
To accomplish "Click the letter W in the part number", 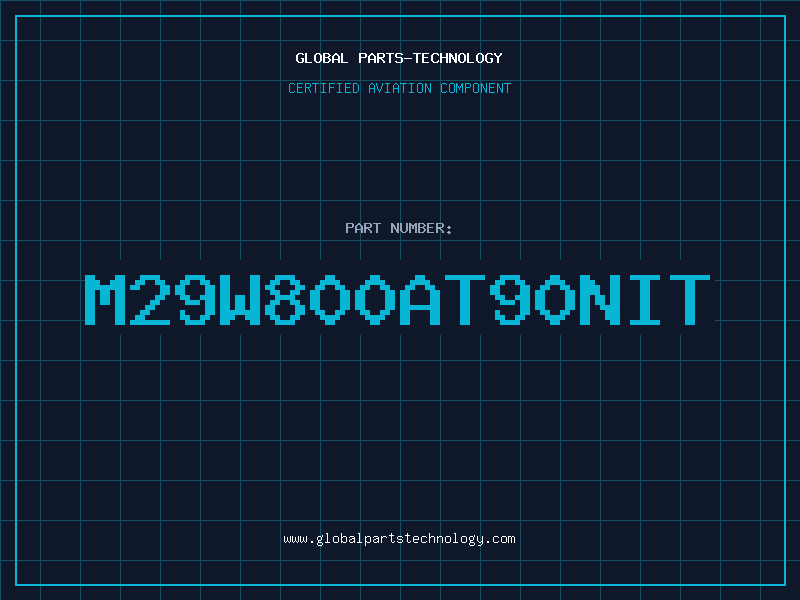I will coord(240,299).
